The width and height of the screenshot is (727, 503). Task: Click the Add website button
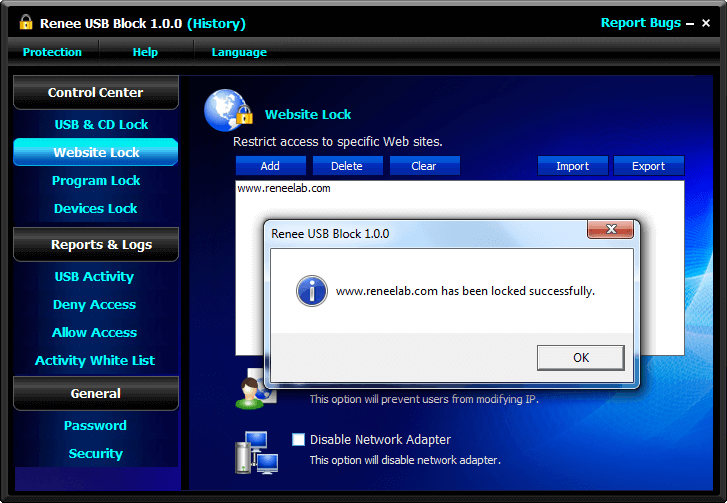270,166
